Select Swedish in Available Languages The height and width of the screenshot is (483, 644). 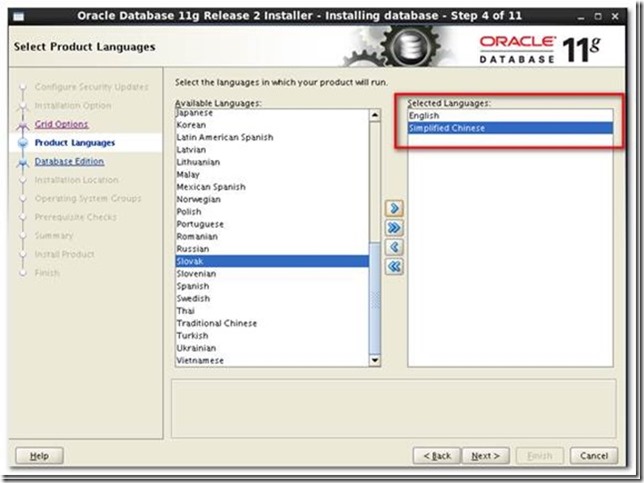tap(272, 298)
